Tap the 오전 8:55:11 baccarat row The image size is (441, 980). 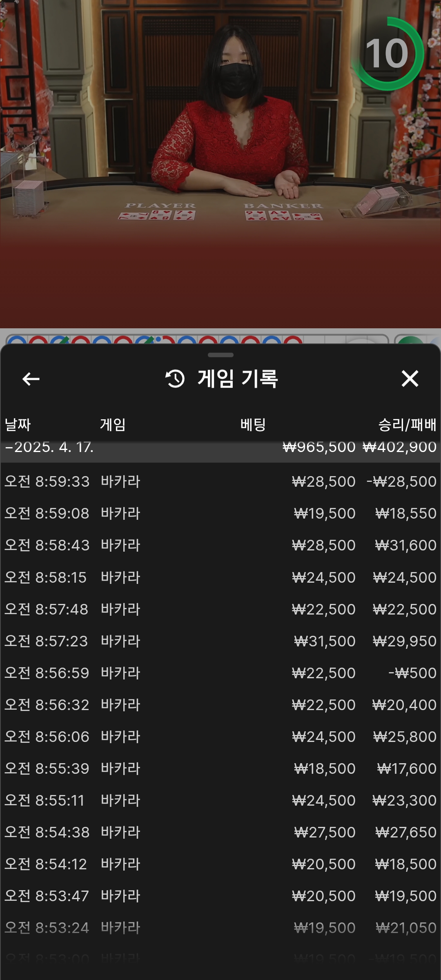coord(220,800)
